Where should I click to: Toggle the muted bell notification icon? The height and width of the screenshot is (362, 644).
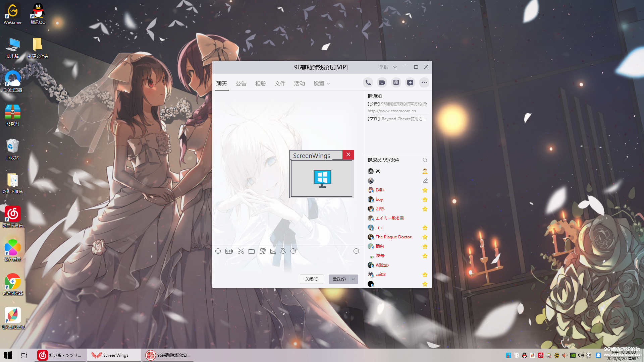[283, 251]
